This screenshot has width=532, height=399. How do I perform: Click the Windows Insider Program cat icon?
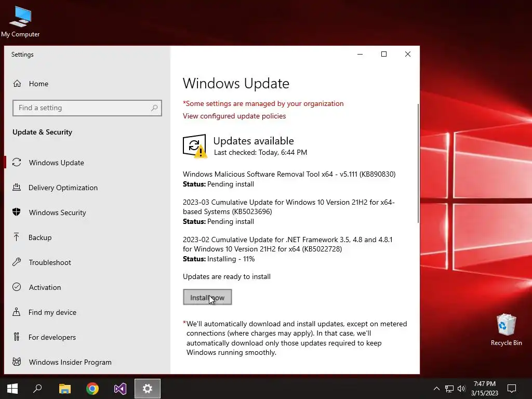(x=17, y=362)
